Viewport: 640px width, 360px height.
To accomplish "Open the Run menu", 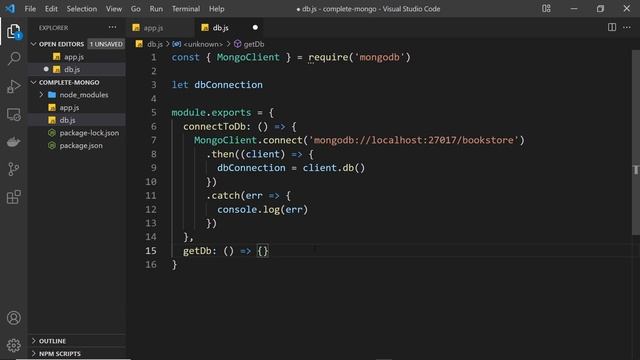I will 156,9.
